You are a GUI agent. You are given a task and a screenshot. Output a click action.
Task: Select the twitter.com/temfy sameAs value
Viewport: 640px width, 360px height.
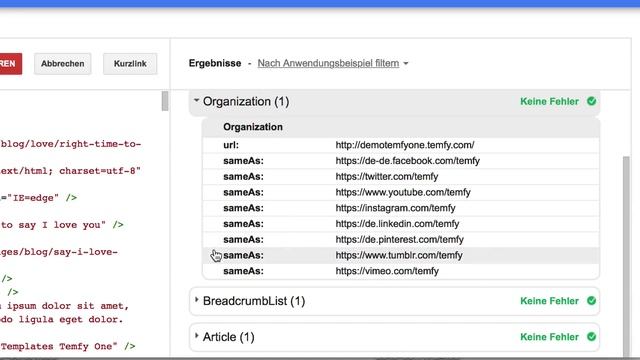point(387,177)
